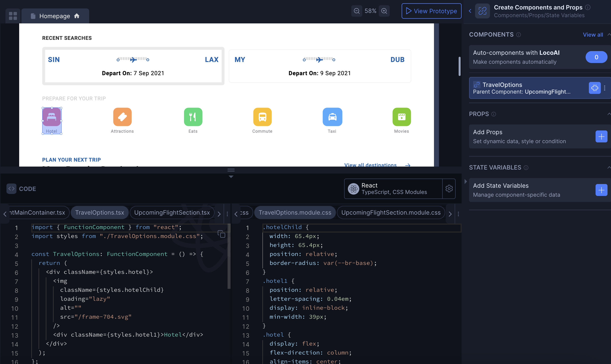Open the React framework settings gear

pos(449,188)
